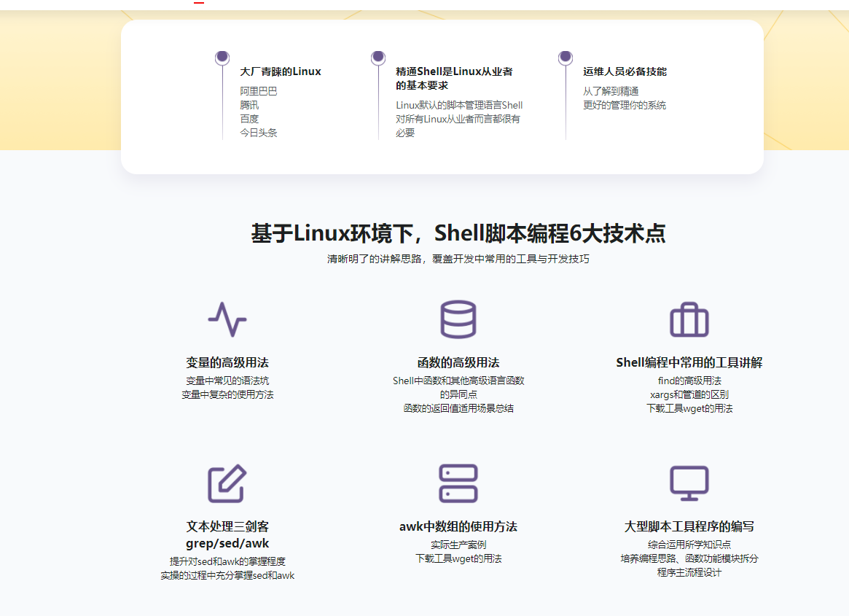Viewport: 849px width, 616px height.
Task: Open the briefcase icon above Shell编程中常用的工具讲解
Action: (x=689, y=318)
